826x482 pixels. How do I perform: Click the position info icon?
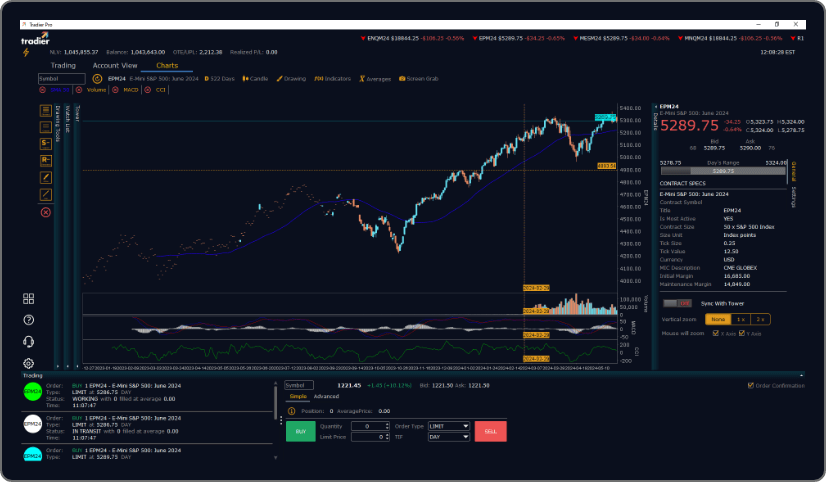point(291,411)
